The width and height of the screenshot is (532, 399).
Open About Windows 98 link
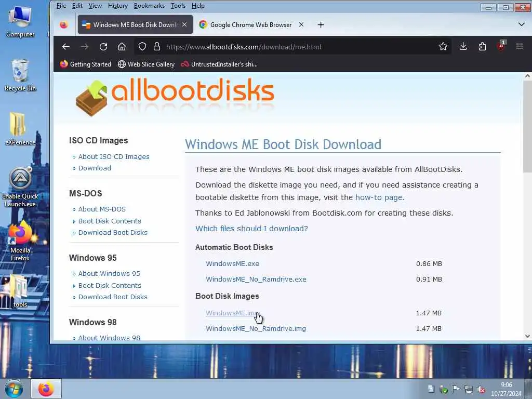tap(109, 338)
